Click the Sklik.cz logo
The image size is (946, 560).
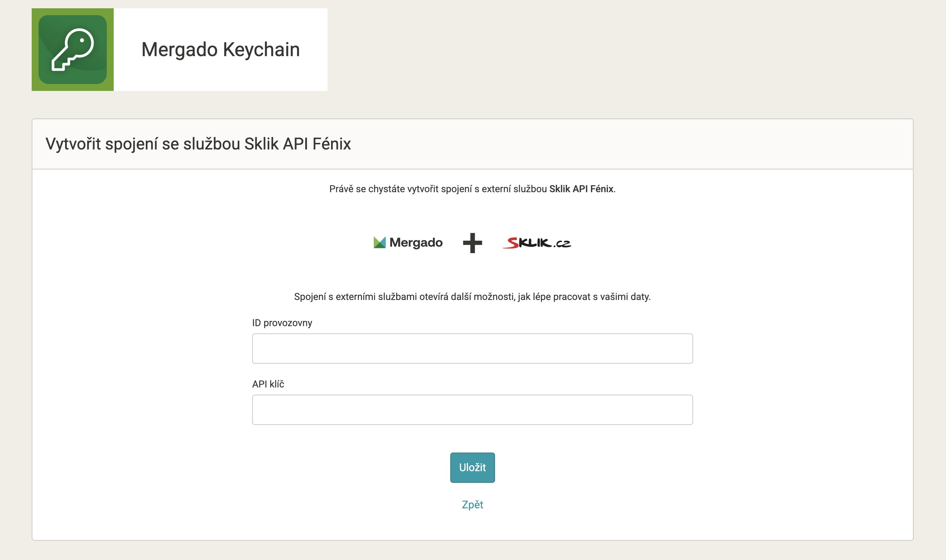click(537, 243)
